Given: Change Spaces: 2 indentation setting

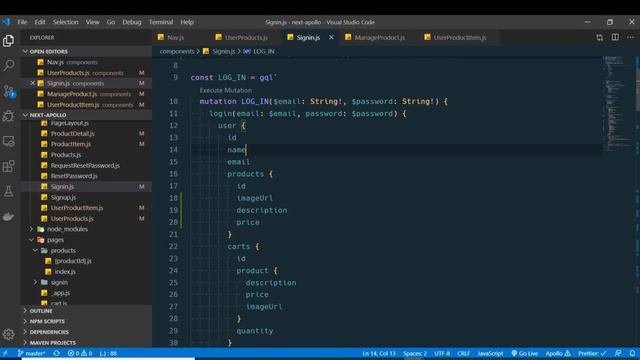Looking at the screenshot, I should click(x=415, y=353).
